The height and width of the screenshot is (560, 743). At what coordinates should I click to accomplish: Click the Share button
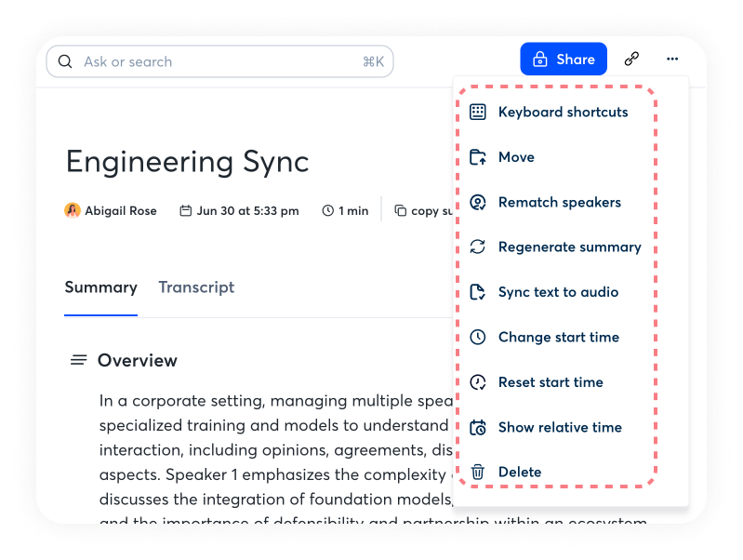564,60
